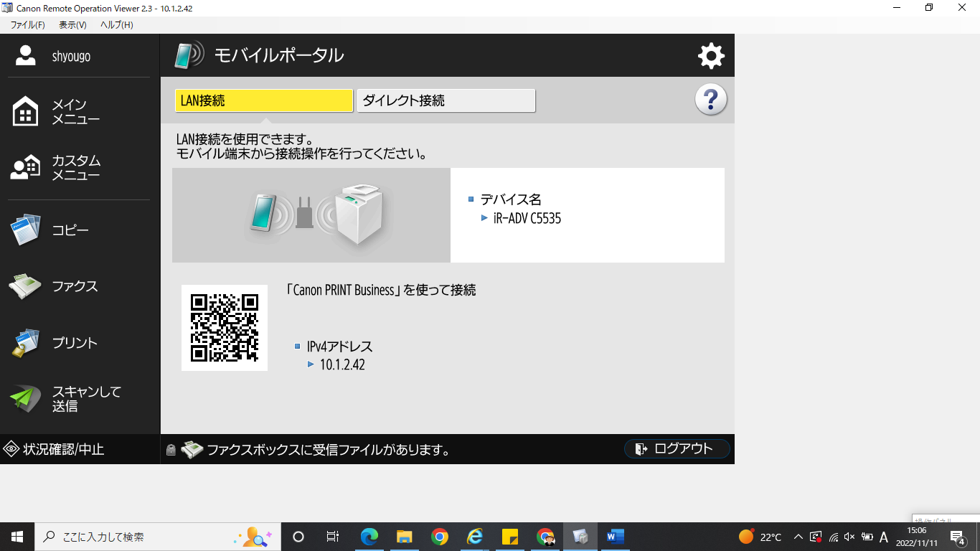This screenshot has height=551, width=980.
Task: Open the notification center icon
Action: pyautogui.click(x=957, y=537)
